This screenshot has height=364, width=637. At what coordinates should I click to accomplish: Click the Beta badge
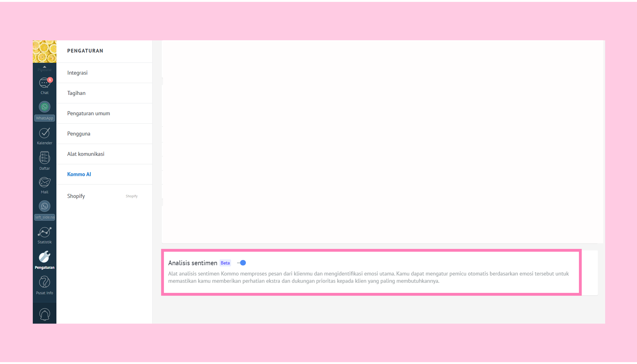[x=225, y=263]
